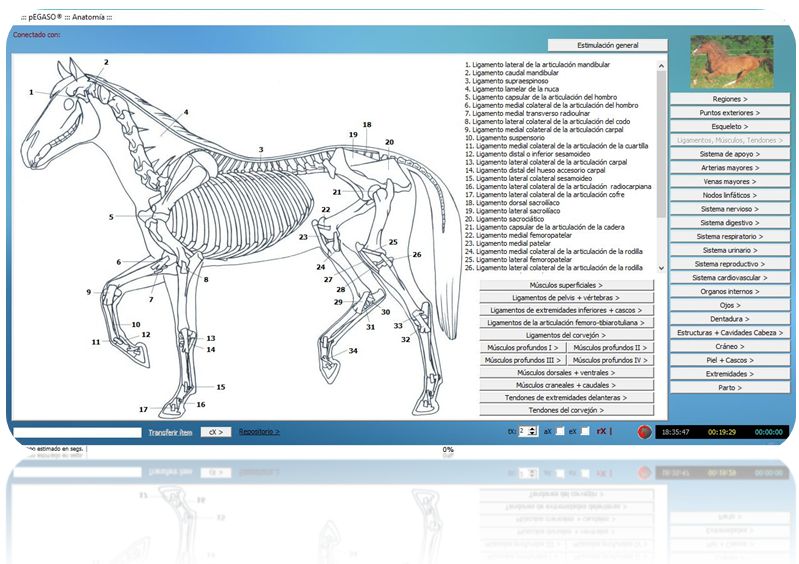Open the Cráneo > section
Screen dimensions: 799x564
coord(730,346)
